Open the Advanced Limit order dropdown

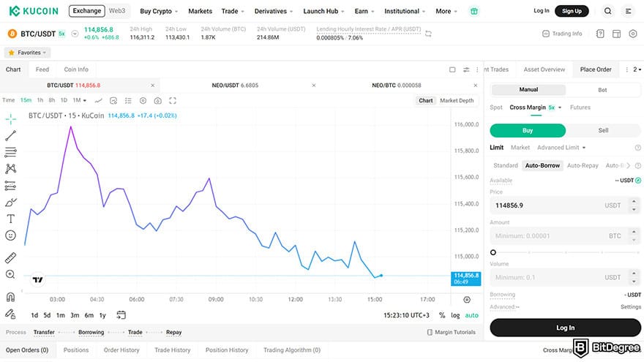pyautogui.click(x=561, y=147)
